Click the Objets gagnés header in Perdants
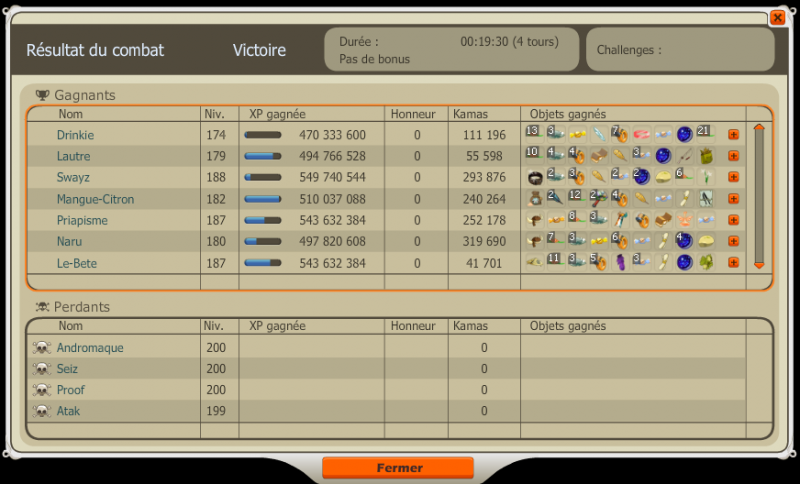800x484 pixels. (x=568, y=326)
